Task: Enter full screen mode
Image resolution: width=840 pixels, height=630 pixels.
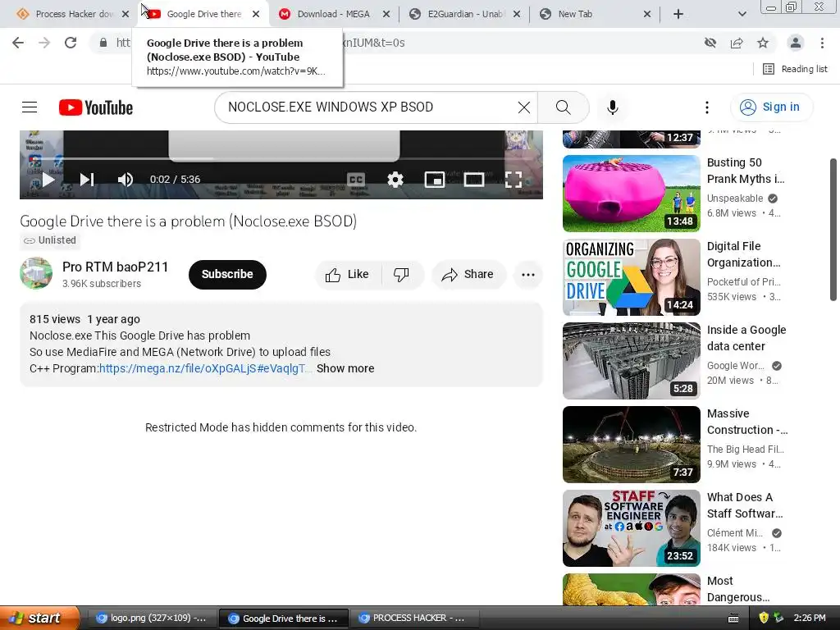Action: [x=514, y=180]
